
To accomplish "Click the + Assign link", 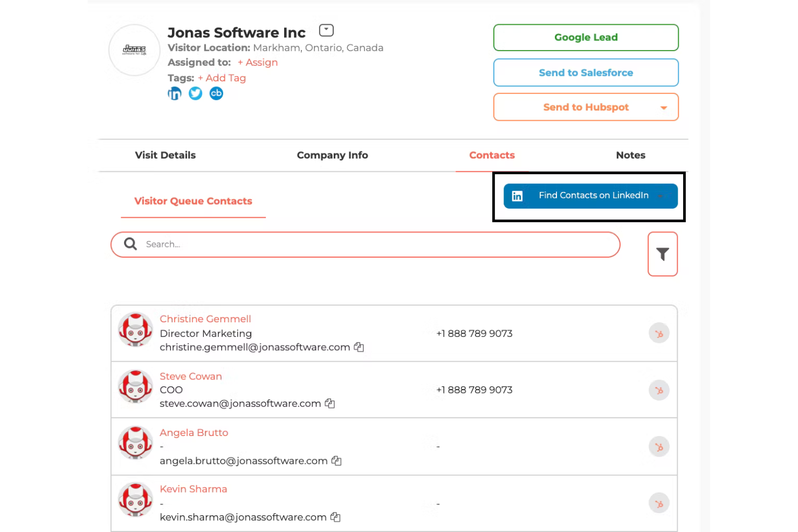I will (258, 63).
